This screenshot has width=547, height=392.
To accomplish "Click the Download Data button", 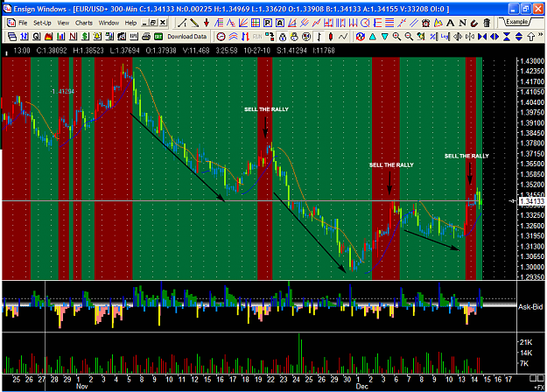I will [186, 37].
